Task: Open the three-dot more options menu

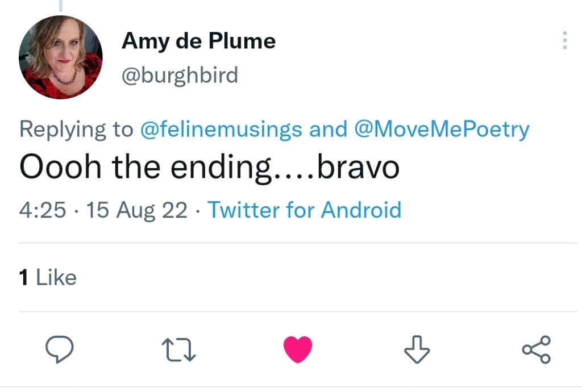Action: [x=564, y=40]
